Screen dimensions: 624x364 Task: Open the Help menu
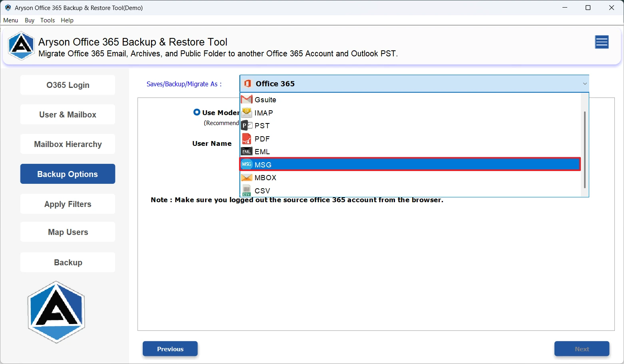tap(67, 20)
